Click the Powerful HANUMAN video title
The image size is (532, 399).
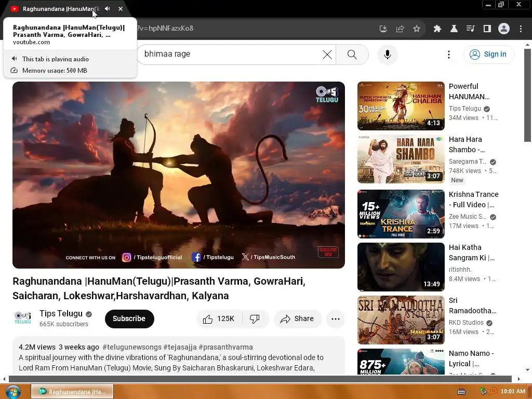coord(469,91)
